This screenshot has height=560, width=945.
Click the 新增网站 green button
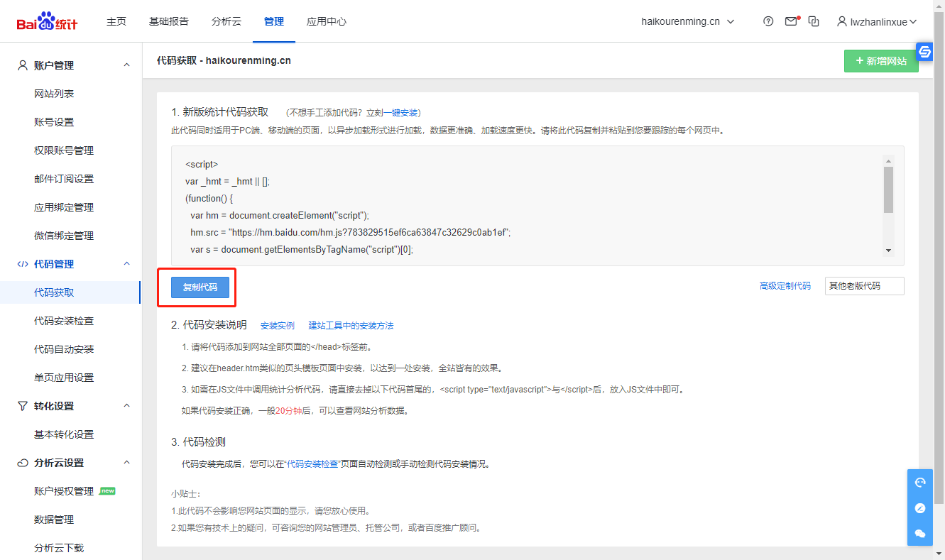click(881, 61)
